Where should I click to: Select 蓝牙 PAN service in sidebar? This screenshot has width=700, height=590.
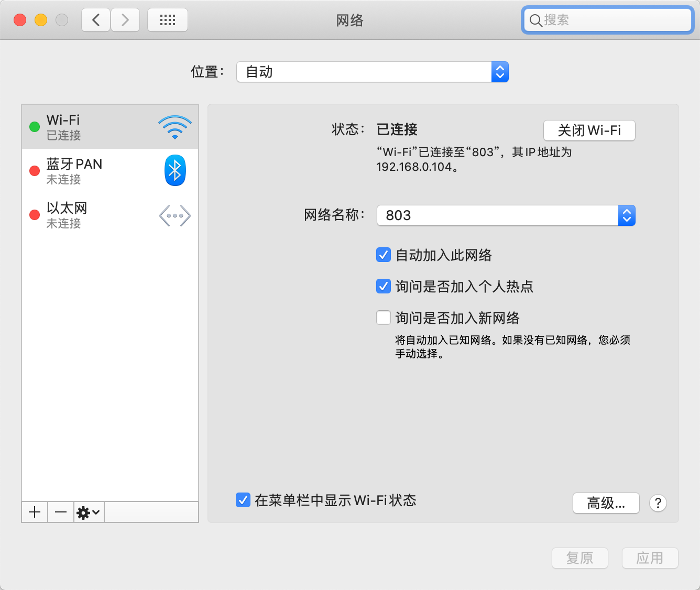click(110, 171)
